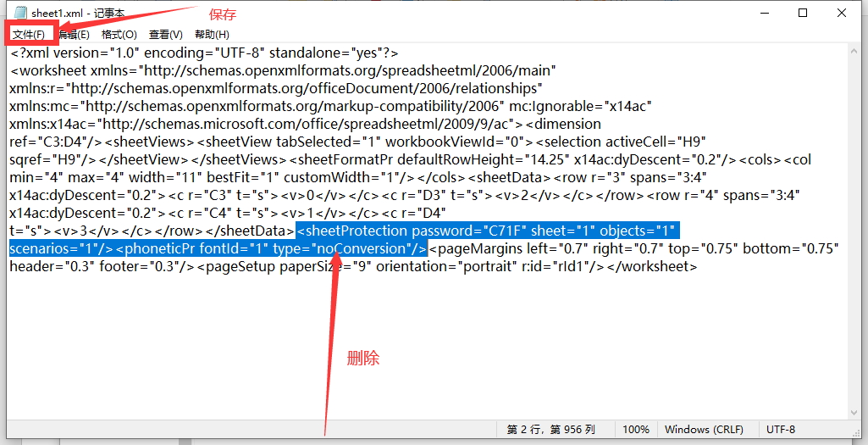Open the 格式(O) menu
Screen dimensions: 868x445
point(119,35)
